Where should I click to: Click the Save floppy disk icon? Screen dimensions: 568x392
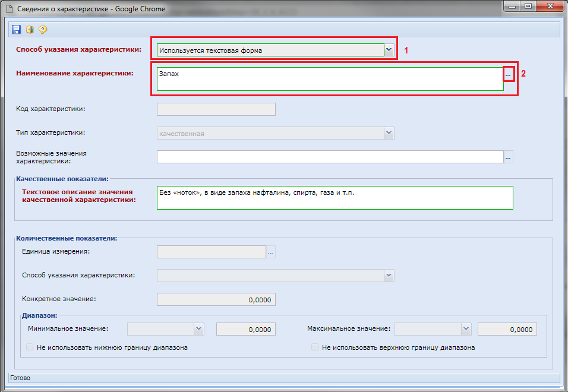point(16,30)
